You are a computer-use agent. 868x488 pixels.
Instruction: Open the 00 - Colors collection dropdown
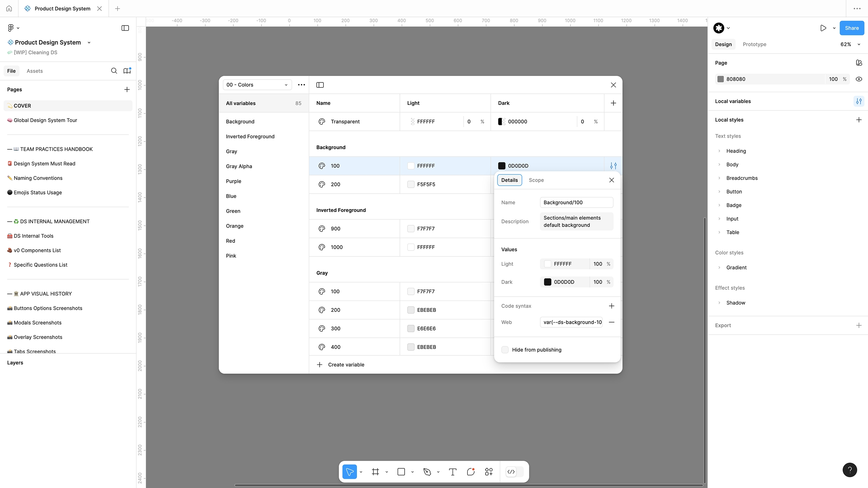[257, 84]
